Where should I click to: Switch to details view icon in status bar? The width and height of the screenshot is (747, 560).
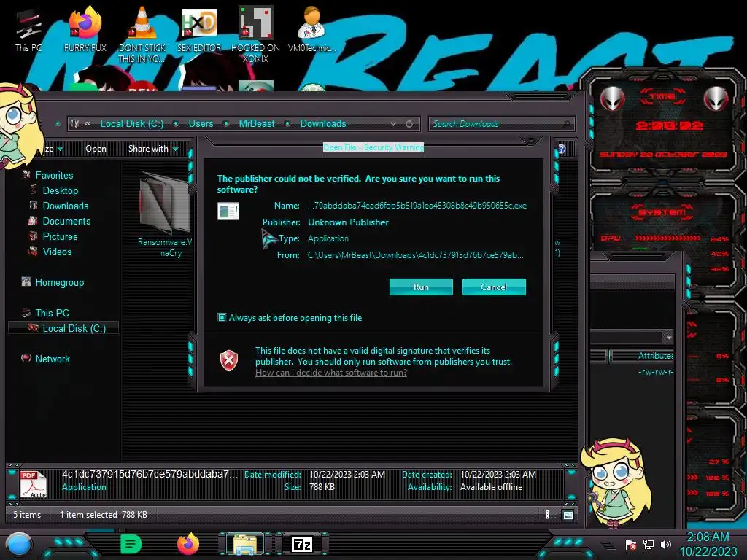[547, 514]
